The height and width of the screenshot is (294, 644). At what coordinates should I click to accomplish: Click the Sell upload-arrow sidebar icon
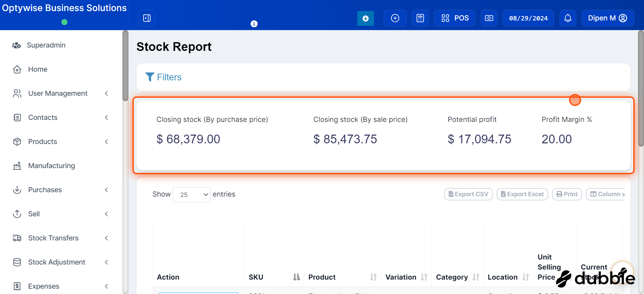click(17, 214)
